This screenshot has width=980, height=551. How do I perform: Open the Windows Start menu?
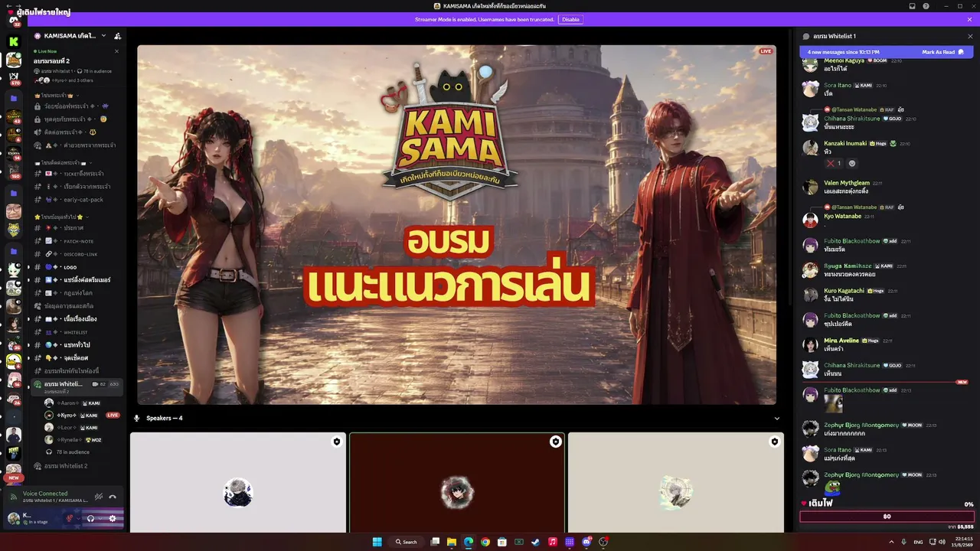tap(377, 542)
